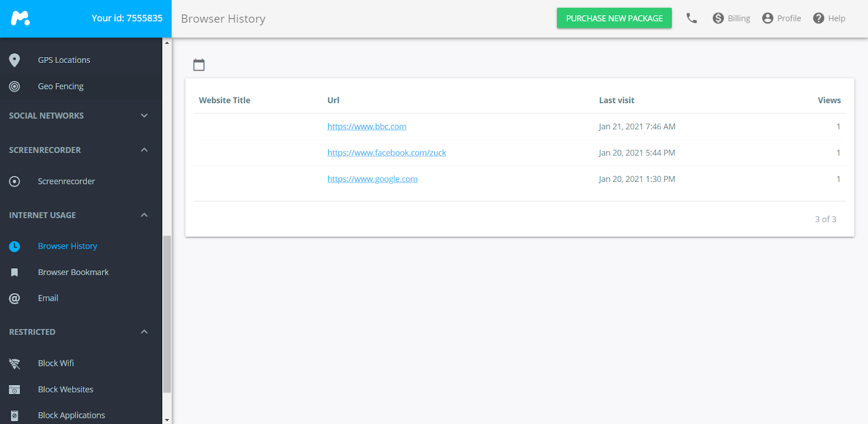Click the Block Applications icon
This screenshot has width=868, height=424.
(x=15, y=416)
